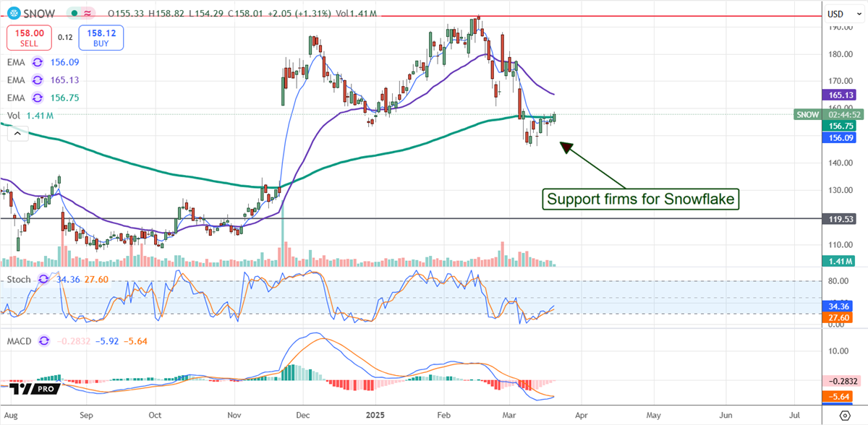Click the refresh icon next to EMA 165.13

38,81
